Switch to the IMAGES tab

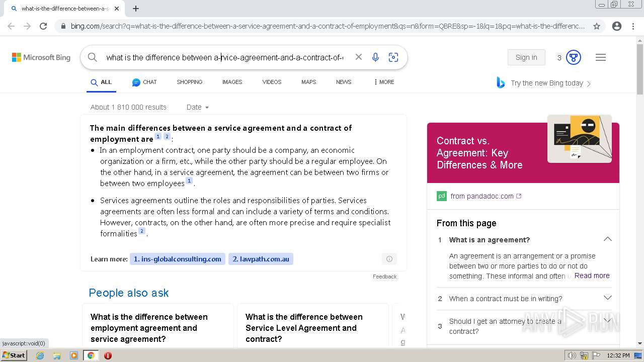pyautogui.click(x=232, y=82)
